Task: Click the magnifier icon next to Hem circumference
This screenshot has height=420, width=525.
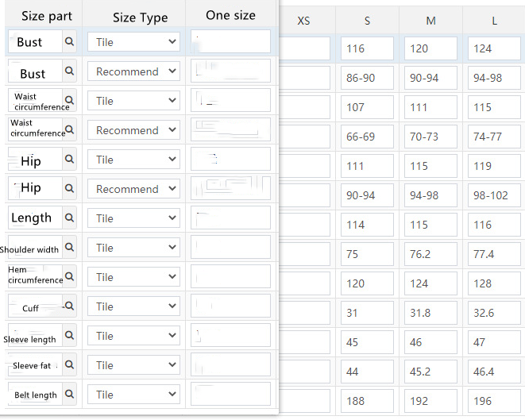Action: point(70,277)
